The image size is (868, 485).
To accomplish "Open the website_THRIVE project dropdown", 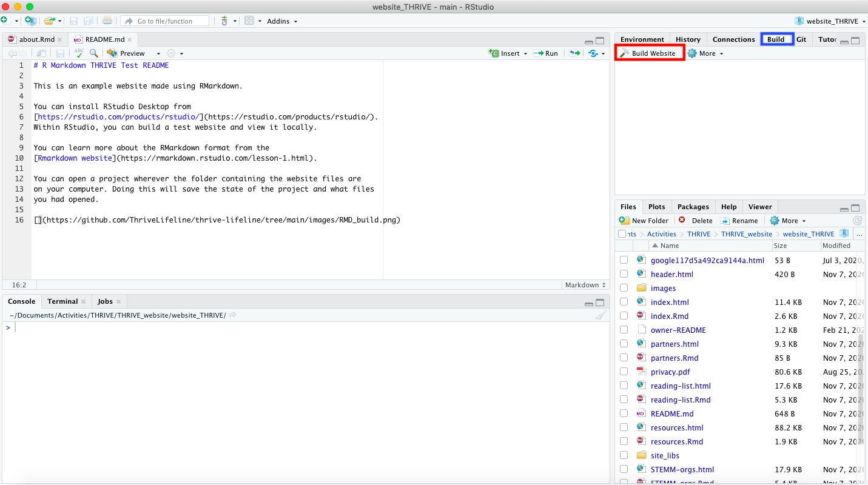I will pyautogui.click(x=830, y=21).
